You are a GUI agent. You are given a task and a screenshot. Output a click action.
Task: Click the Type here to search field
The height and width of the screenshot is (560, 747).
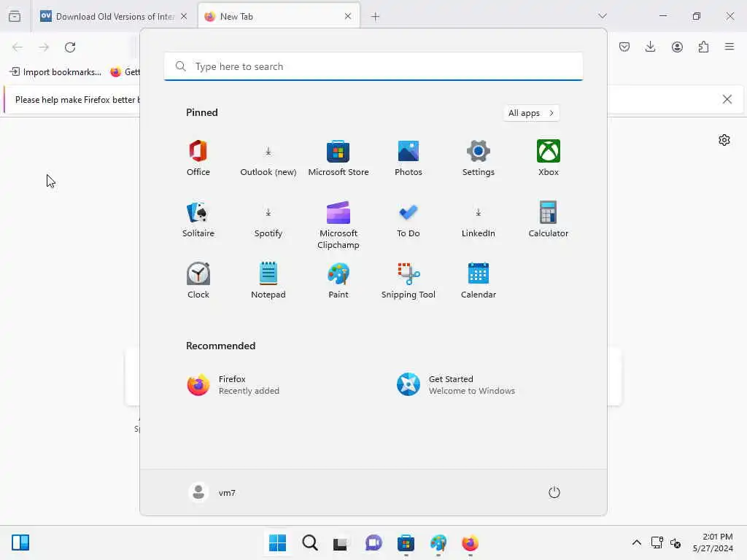[x=373, y=66]
